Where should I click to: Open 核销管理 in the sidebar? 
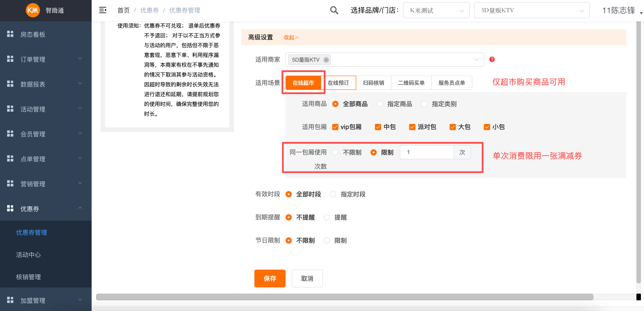28,277
